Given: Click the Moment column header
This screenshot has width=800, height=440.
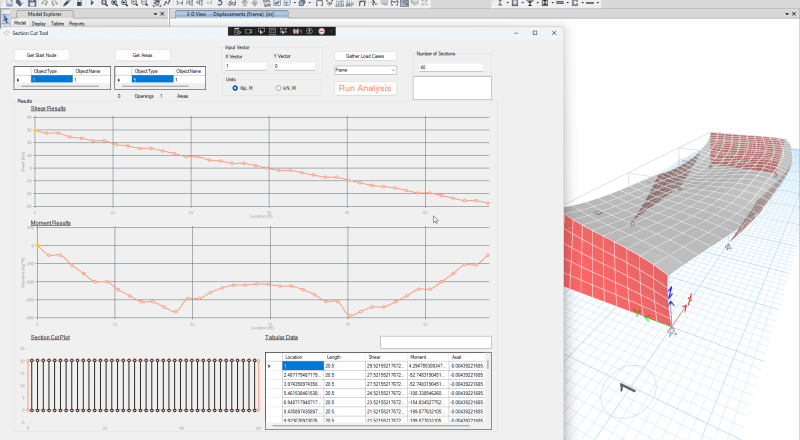Looking at the screenshot, I should click(428, 357).
